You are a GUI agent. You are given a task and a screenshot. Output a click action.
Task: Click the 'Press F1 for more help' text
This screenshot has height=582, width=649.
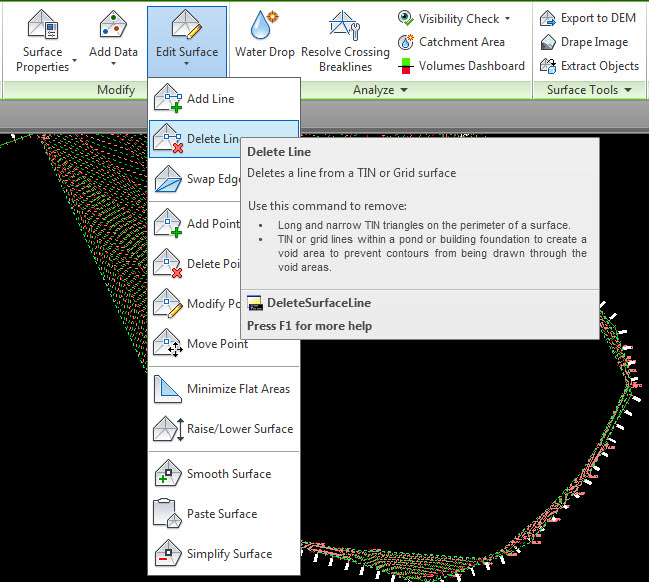310,326
